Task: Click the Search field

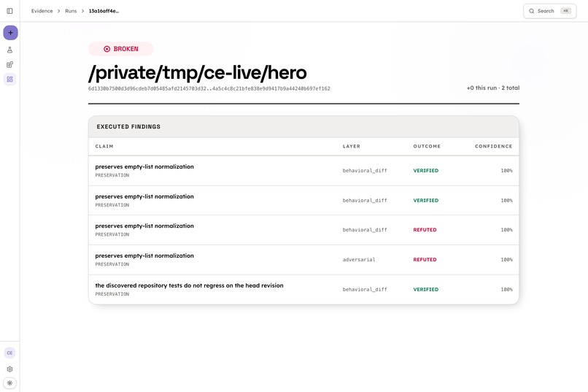Action: 550,11
